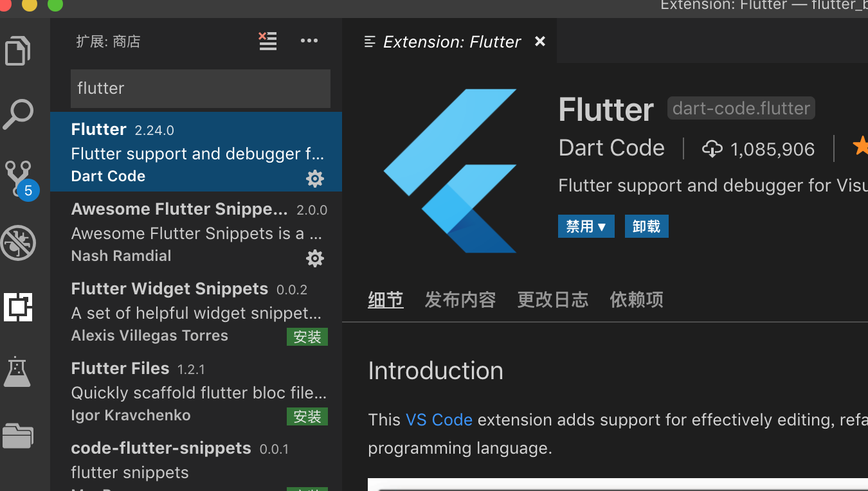Open the extensions panel more actions ellipsis
Image resolution: width=868 pixels, height=491 pixels.
tap(309, 41)
